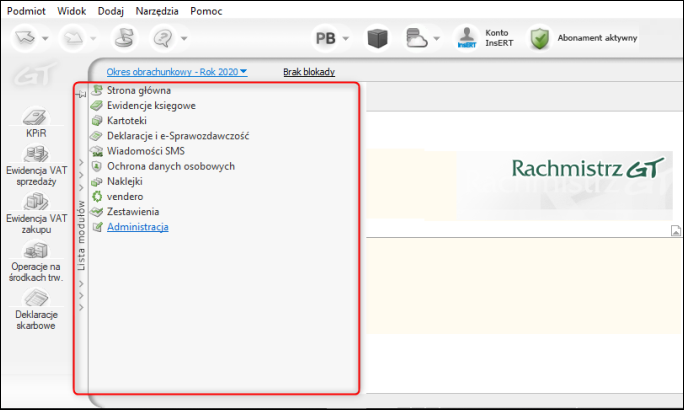684x410 pixels.
Task: Click the home flag toolbar icon
Action: point(124,38)
